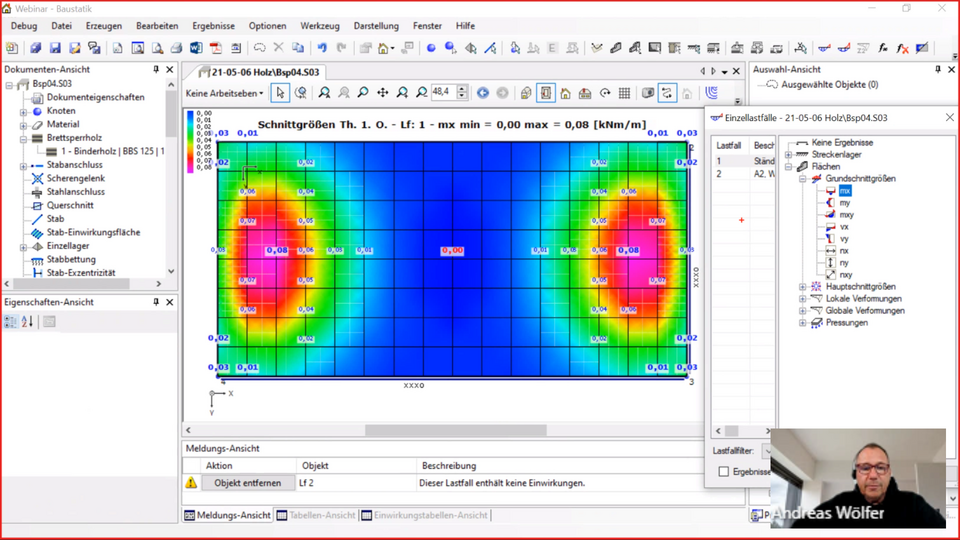Click the Undo arrow icon
The height and width of the screenshot is (540, 960).
pos(322,47)
